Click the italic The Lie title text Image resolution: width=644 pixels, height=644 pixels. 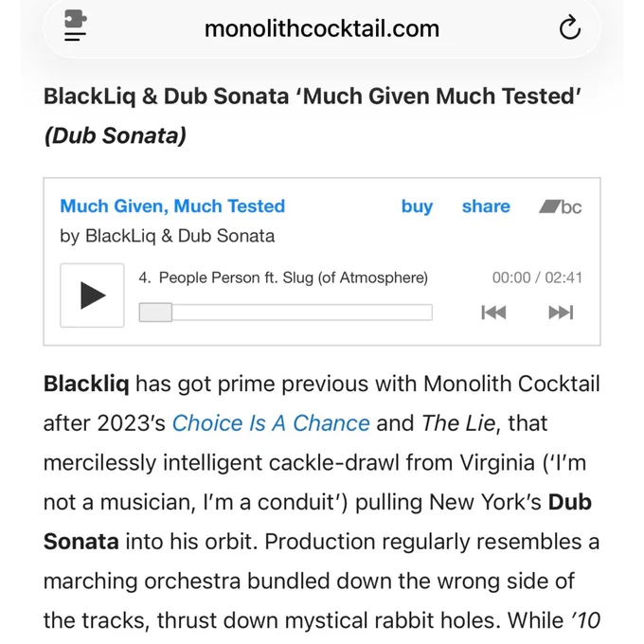point(458,423)
